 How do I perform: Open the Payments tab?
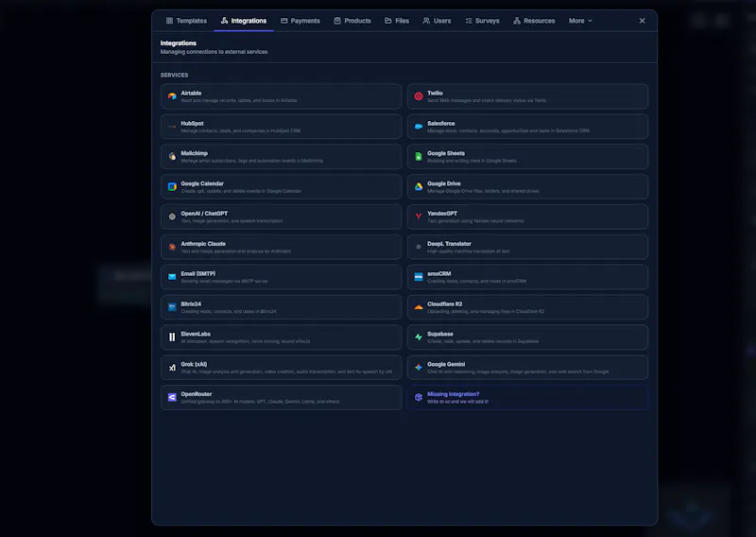click(x=301, y=21)
